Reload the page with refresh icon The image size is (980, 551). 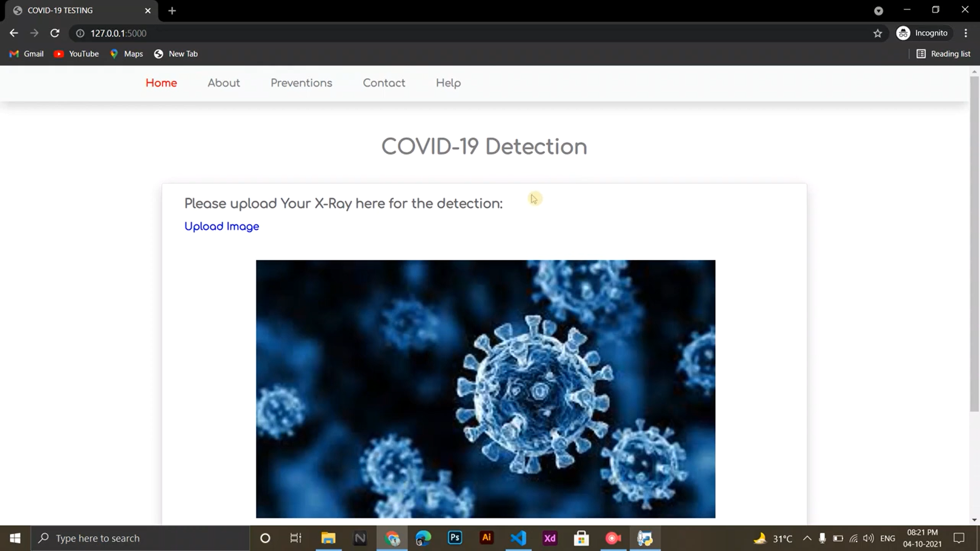point(55,33)
